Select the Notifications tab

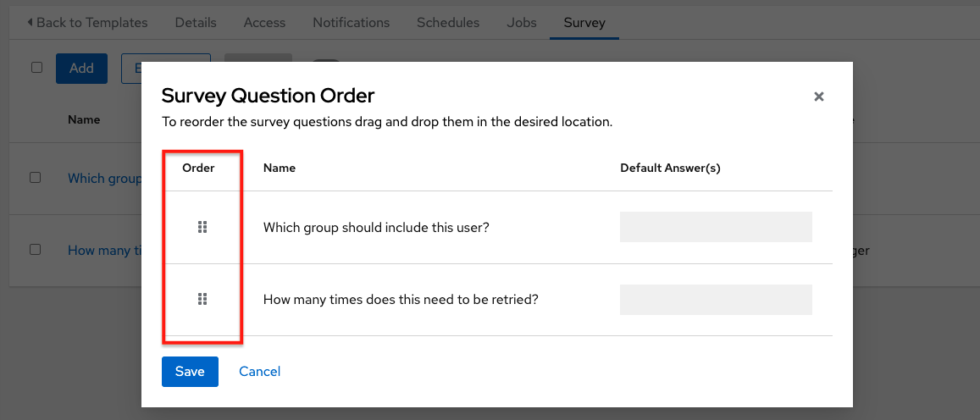(x=351, y=23)
